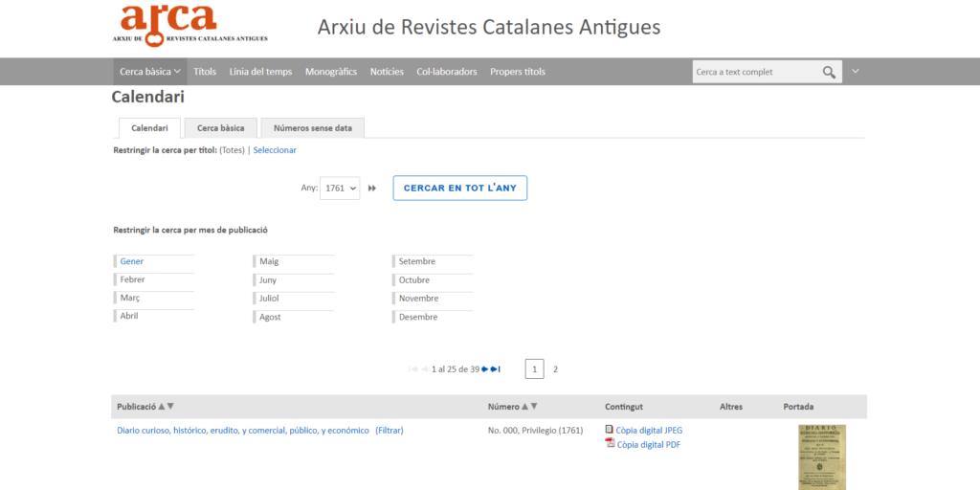Jump to last results page arrow
980x490 pixels.
[x=496, y=369]
